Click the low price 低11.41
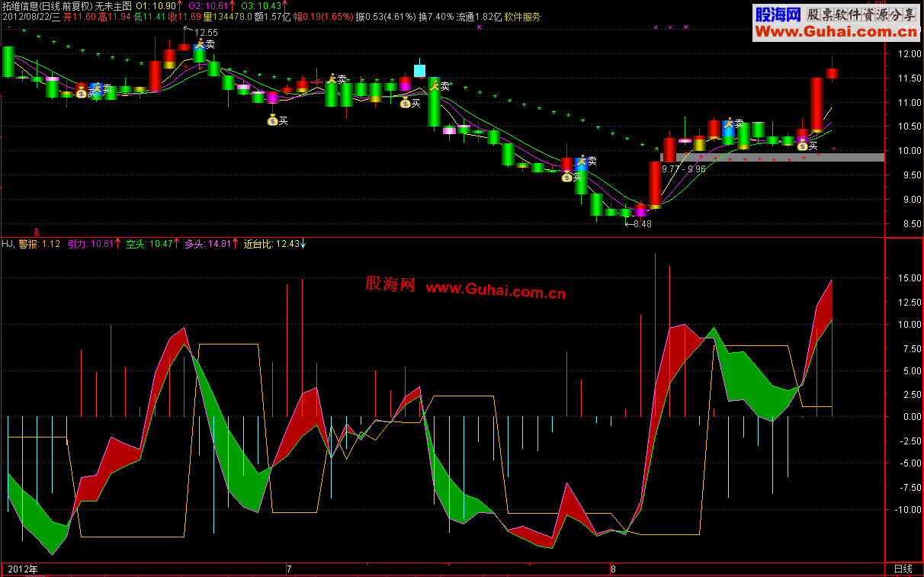 [150, 16]
